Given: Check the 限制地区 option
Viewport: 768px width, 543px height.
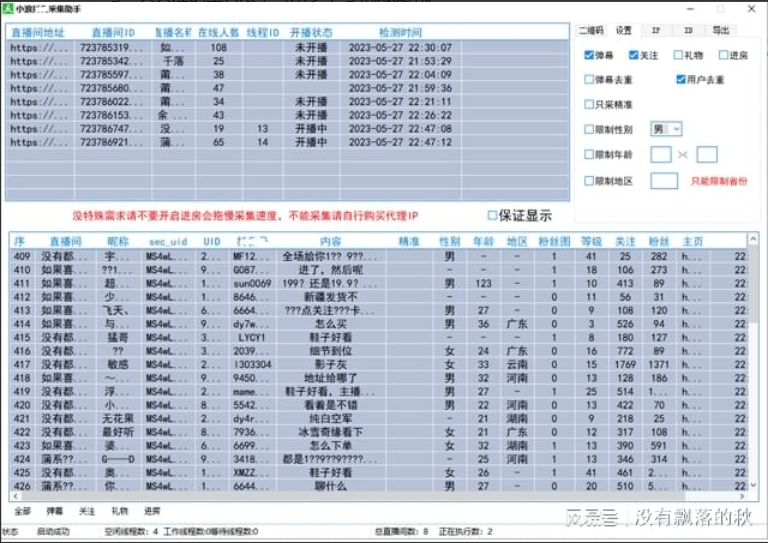Looking at the screenshot, I should (589, 181).
